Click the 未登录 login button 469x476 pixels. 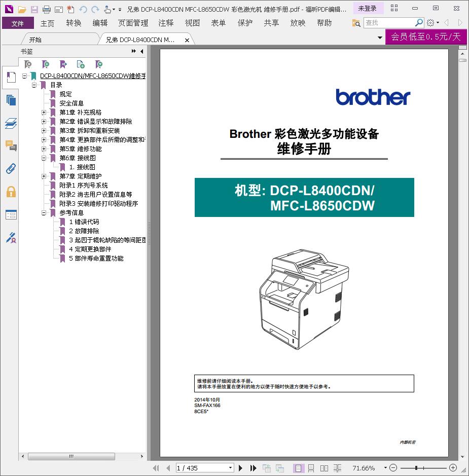(368, 8)
